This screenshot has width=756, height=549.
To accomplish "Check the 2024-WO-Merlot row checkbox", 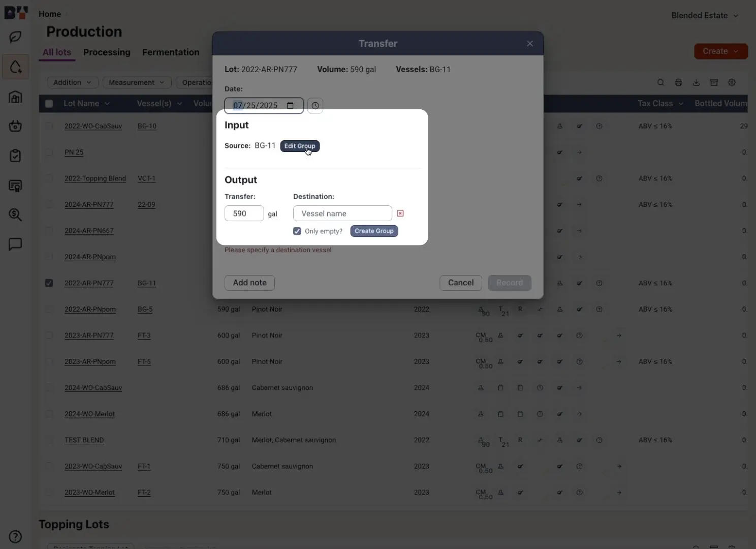I will click(49, 414).
